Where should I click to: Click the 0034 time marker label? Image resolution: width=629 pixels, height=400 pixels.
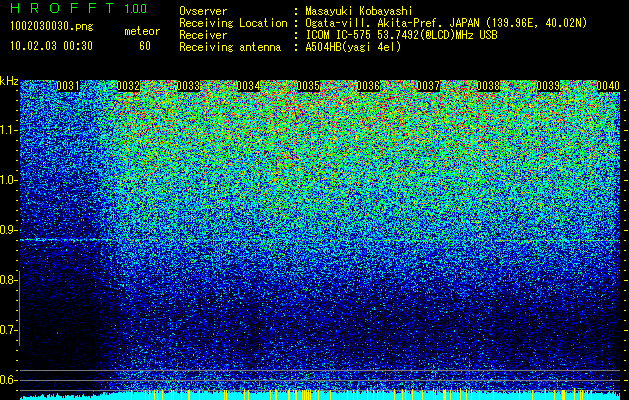(x=248, y=86)
